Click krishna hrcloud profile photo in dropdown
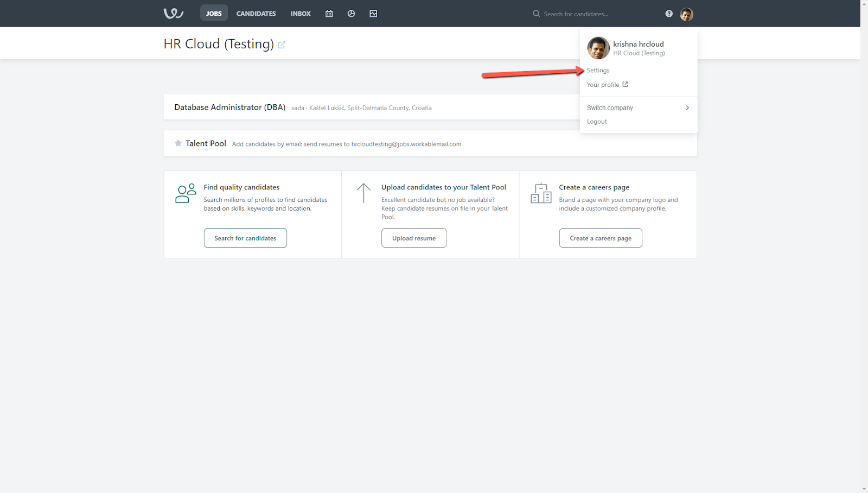The image size is (868, 493). tap(598, 48)
